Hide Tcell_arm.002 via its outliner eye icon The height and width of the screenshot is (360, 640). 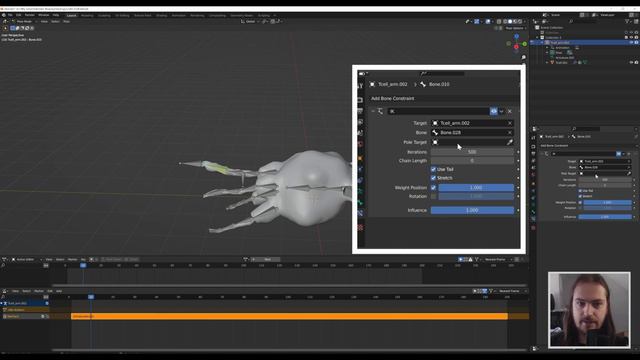(x=631, y=42)
